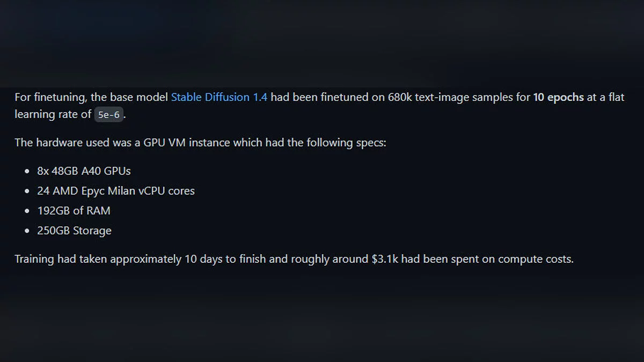Click the bullet beside "24 AMD Epyc Milan"
The height and width of the screenshot is (362, 644).
tap(27, 191)
